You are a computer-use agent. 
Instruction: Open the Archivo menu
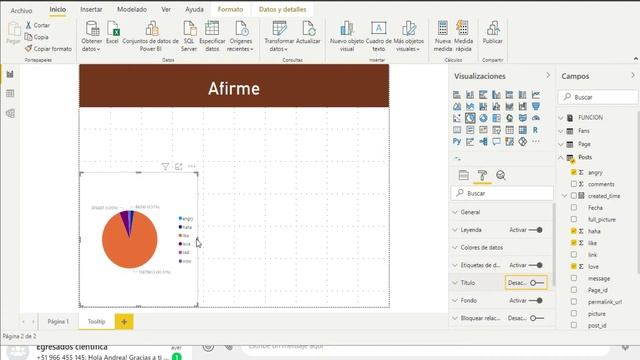point(21,10)
